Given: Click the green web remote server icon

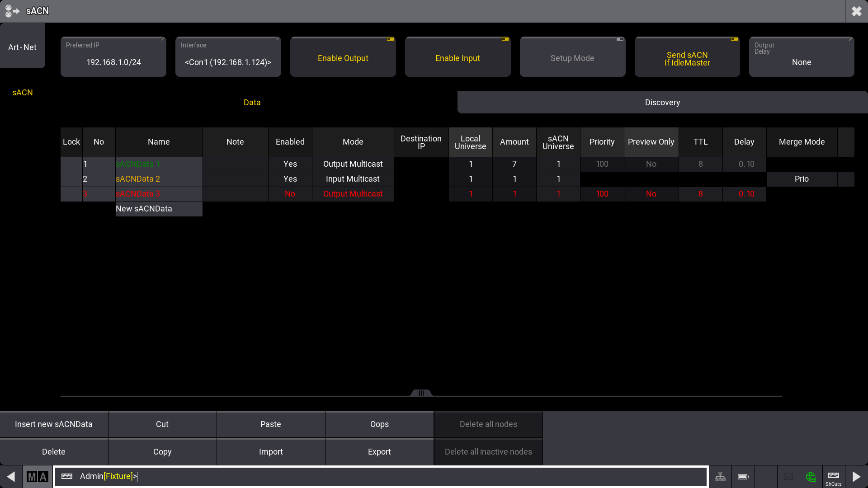Looking at the screenshot, I should point(811,477).
